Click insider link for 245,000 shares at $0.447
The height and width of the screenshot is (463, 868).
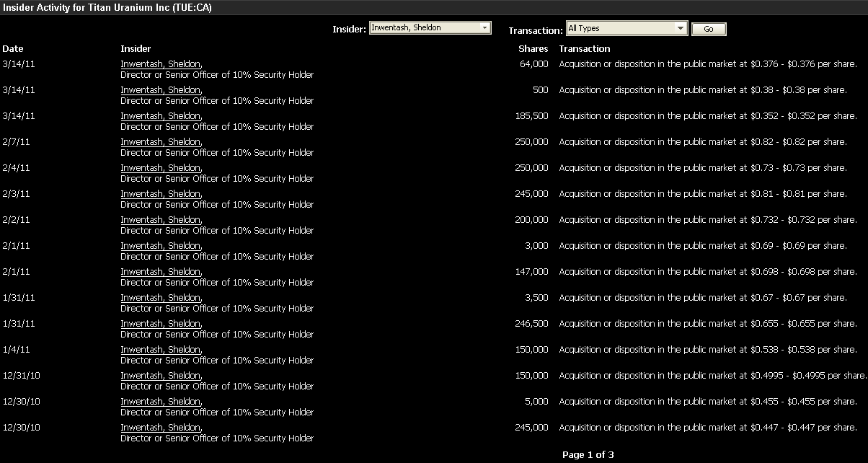click(160, 428)
